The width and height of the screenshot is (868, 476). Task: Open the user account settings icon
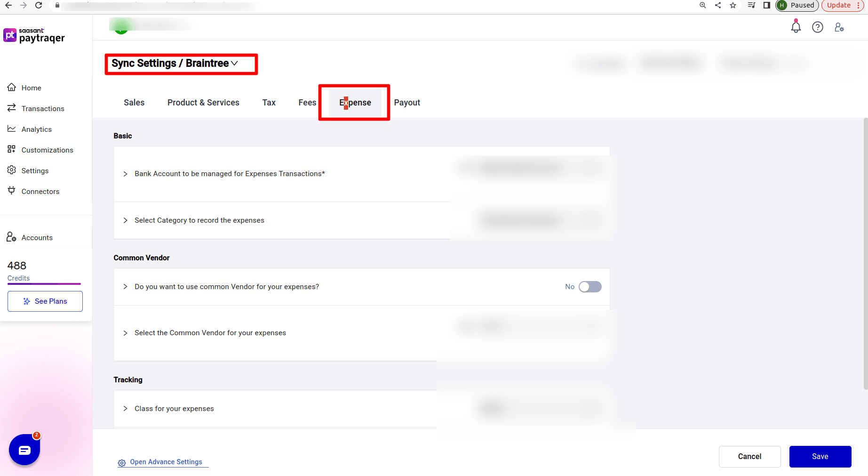pos(839,27)
